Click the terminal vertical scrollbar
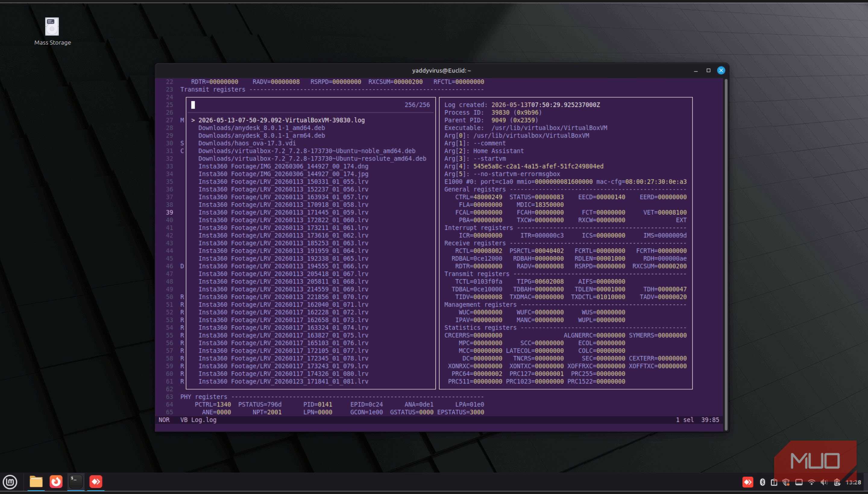Screen dimensions: 868x494 (x=726, y=255)
